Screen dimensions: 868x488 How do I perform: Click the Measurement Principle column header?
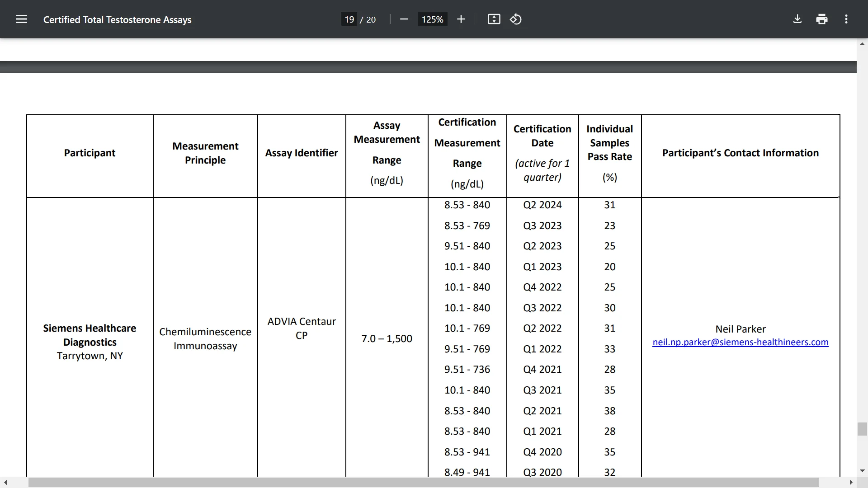[x=205, y=153]
